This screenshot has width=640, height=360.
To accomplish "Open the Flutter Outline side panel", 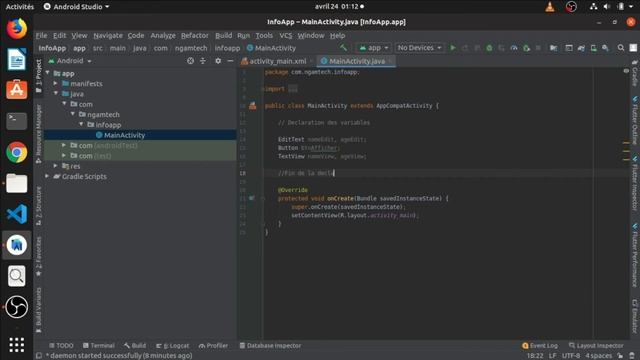I will (635, 120).
